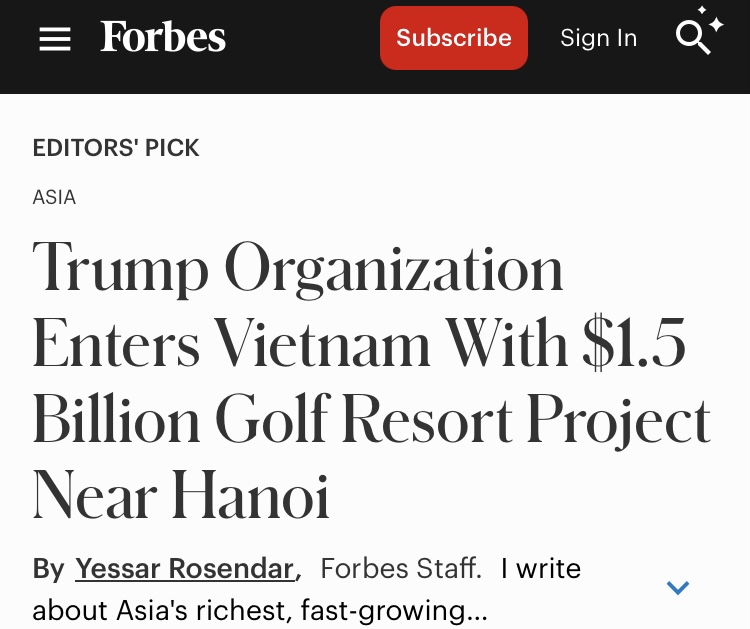Open the Asia section link
The image size is (750, 629).
54,197
